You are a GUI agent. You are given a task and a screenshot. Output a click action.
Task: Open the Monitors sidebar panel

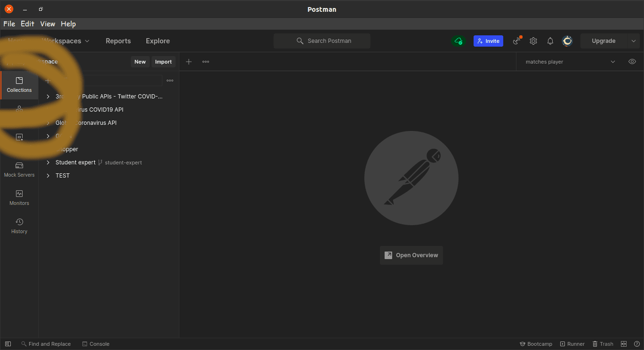(x=19, y=198)
